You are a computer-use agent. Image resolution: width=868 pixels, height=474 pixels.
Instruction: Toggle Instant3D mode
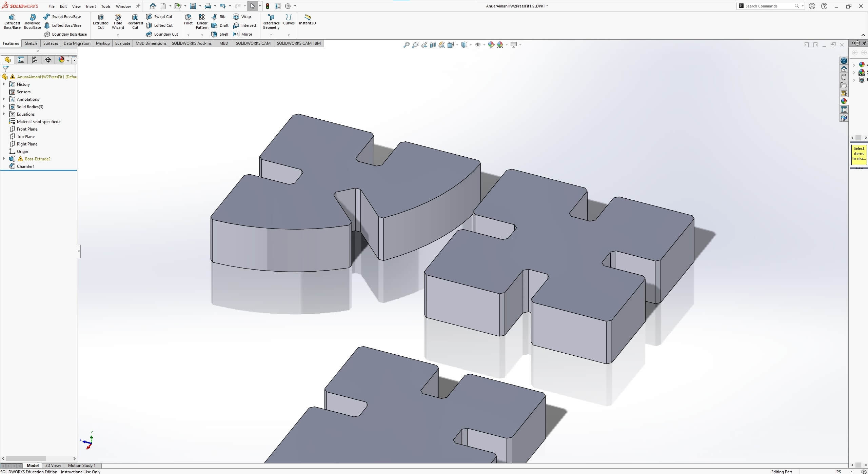(307, 20)
